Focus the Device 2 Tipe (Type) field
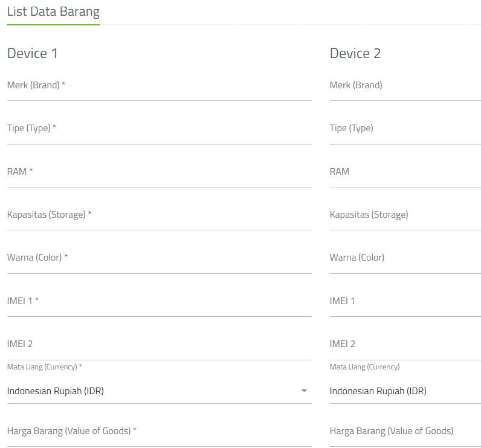481x448 pixels. [405, 129]
